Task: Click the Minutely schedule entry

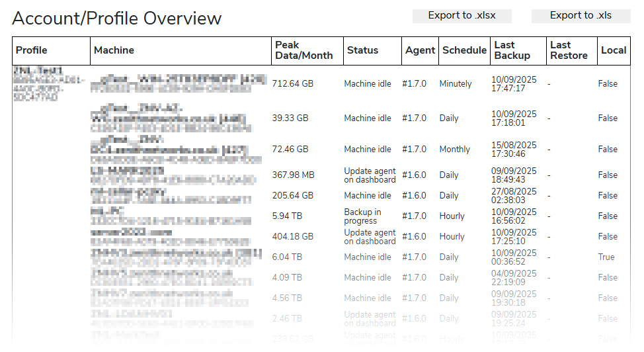Action: 456,84
